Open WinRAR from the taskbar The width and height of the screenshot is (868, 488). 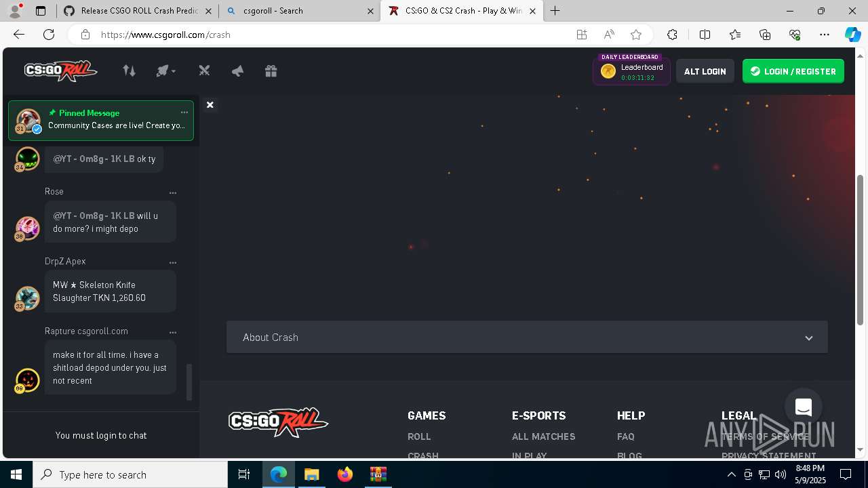pyautogui.click(x=378, y=474)
